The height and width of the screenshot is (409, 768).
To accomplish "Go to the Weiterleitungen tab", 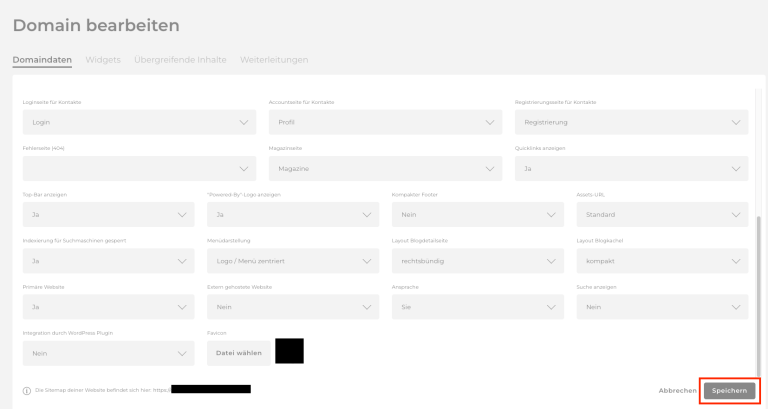I will click(x=274, y=60).
